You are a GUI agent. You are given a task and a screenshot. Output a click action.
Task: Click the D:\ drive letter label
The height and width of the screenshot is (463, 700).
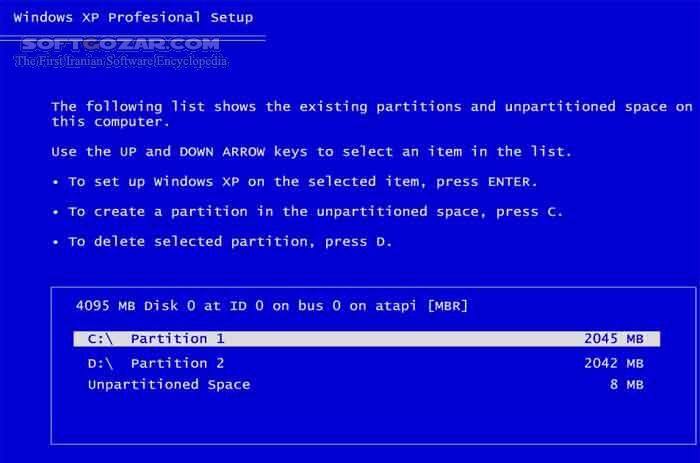[103, 363]
